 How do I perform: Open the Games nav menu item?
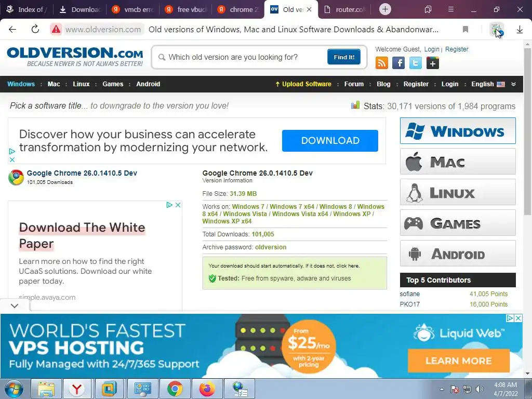pos(113,84)
